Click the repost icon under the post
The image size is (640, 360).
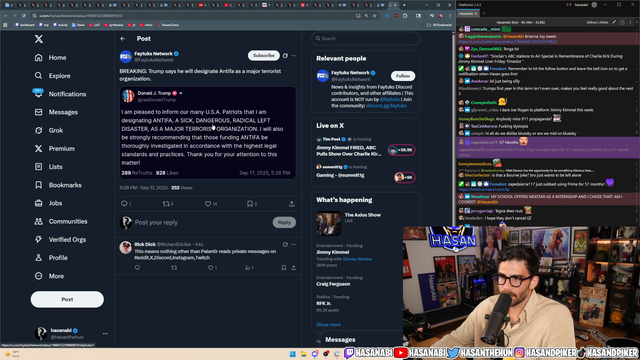point(166,203)
